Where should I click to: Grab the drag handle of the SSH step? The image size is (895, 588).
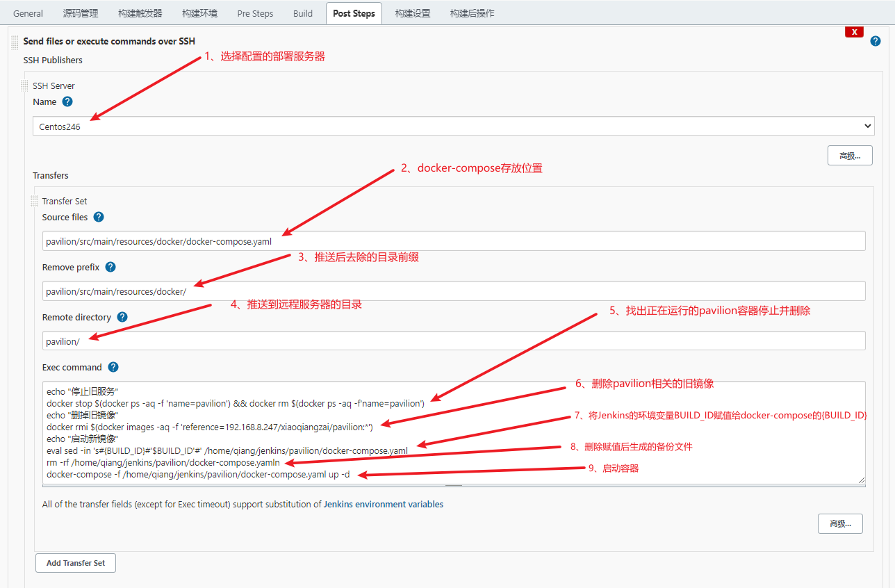point(15,42)
